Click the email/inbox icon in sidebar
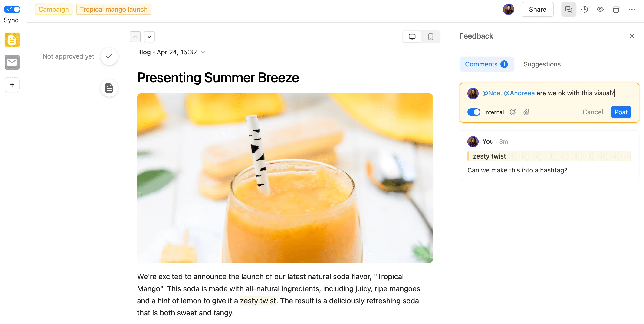This screenshot has height=324, width=644. point(12,63)
